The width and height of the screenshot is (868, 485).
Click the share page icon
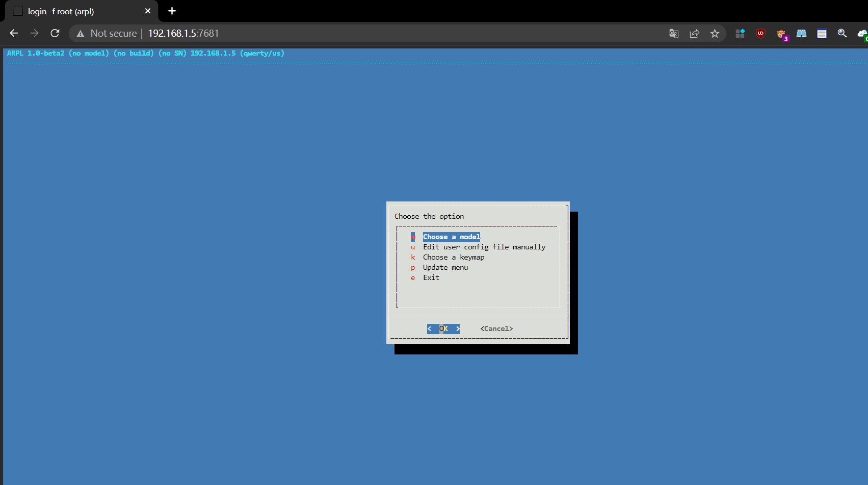pyautogui.click(x=694, y=34)
